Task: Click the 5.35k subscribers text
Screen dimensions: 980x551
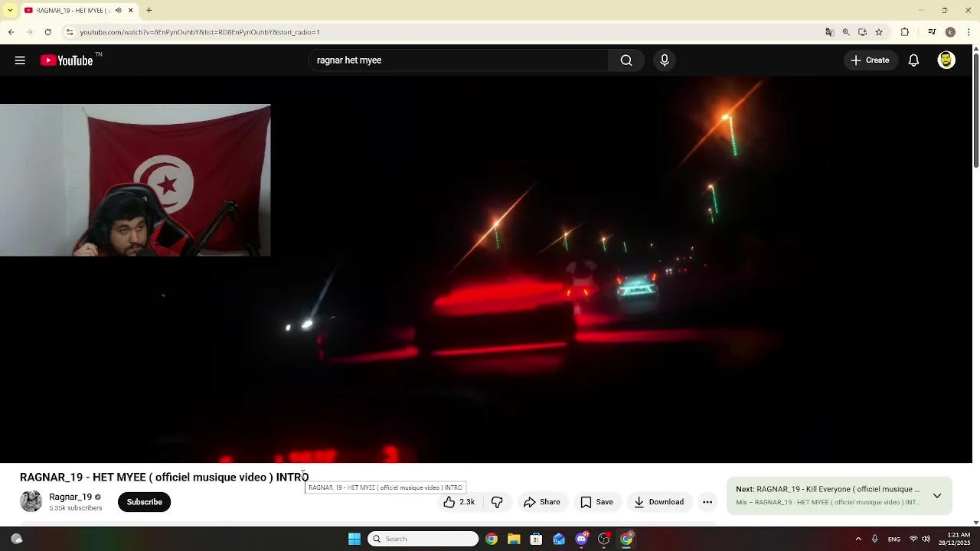Action: click(x=76, y=508)
